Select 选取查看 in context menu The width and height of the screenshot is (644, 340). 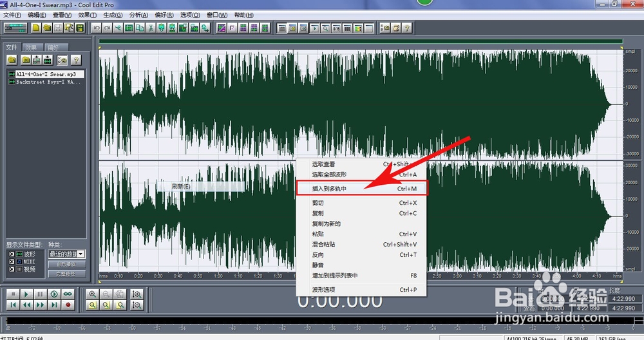(x=362, y=164)
